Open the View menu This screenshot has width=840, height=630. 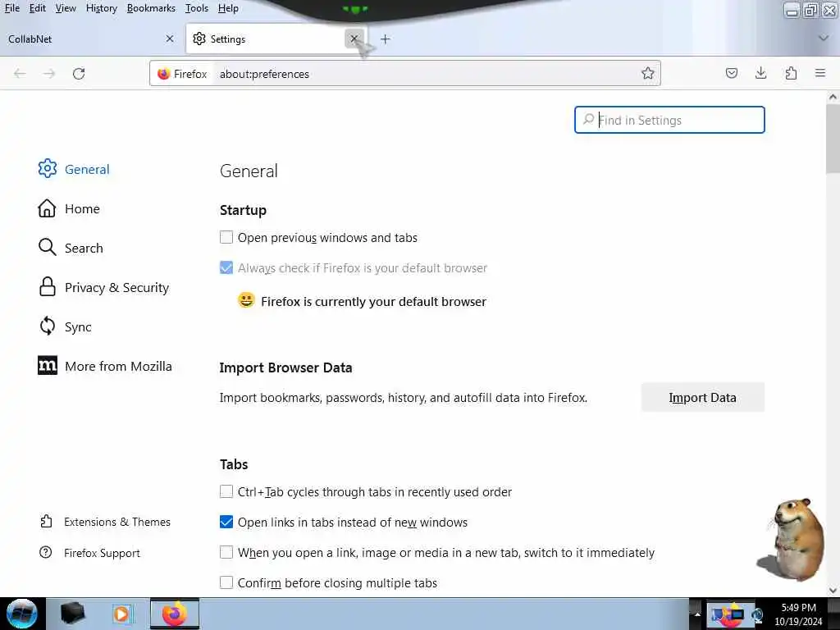point(66,8)
